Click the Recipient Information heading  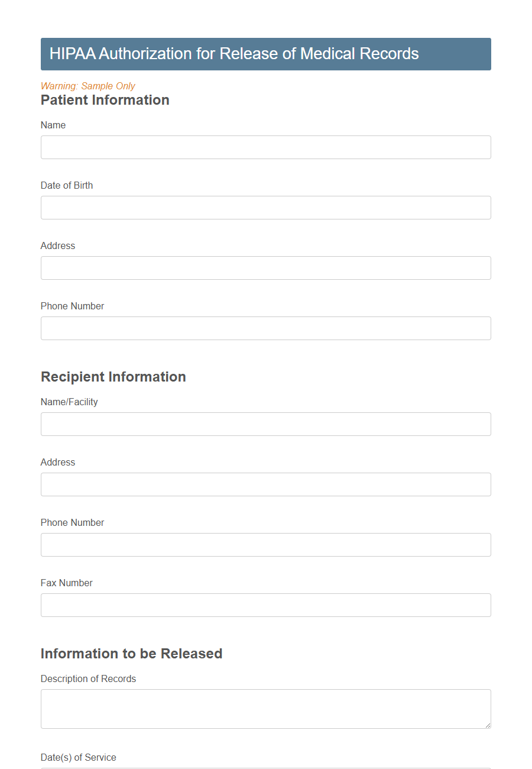(113, 376)
